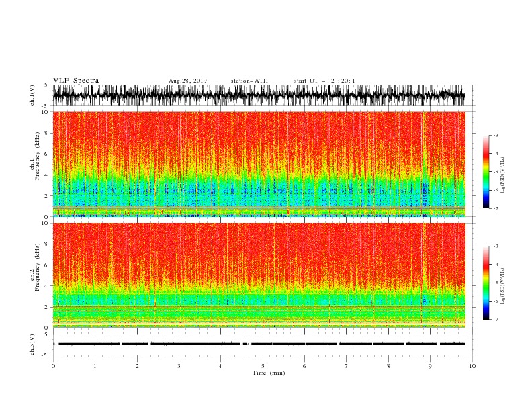Click the '-7' value on ch.2 colorbar
532x411 pixels.
tap(496, 319)
